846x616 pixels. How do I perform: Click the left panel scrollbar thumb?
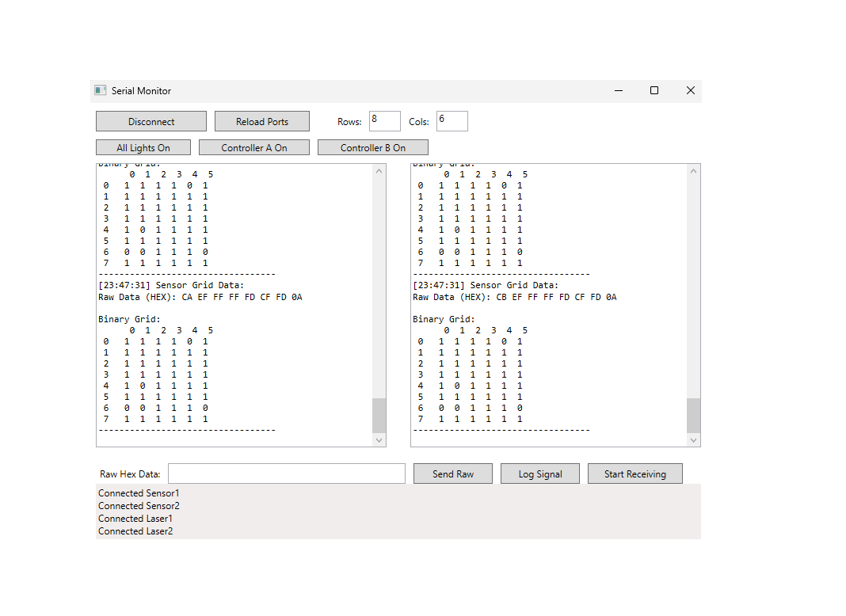click(x=379, y=413)
